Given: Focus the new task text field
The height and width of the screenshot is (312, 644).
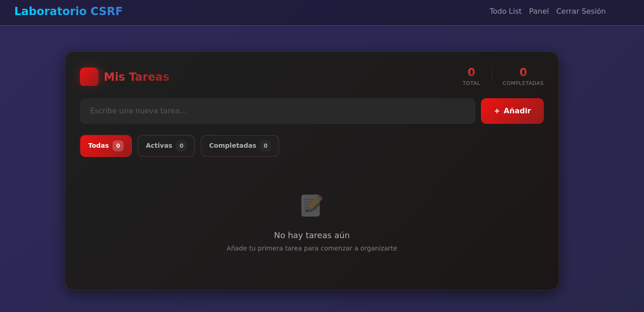Looking at the screenshot, I should point(277,111).
